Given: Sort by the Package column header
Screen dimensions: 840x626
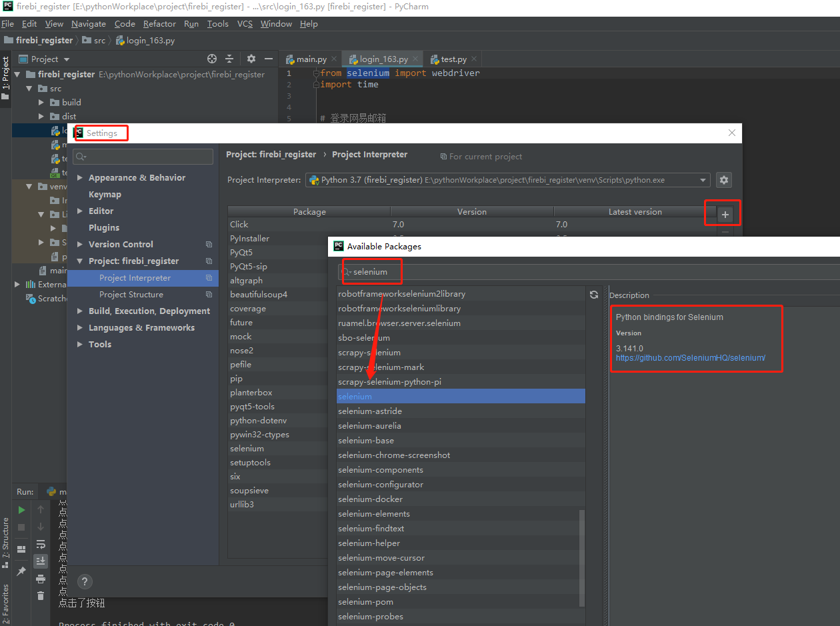Looking at the screenshot, I should (309, 212).
